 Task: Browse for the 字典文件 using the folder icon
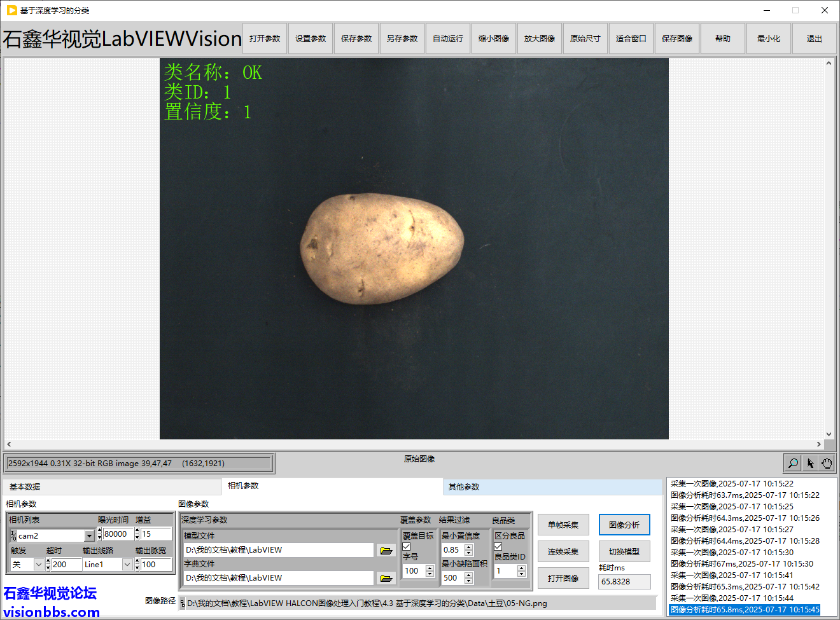(386, 578)
